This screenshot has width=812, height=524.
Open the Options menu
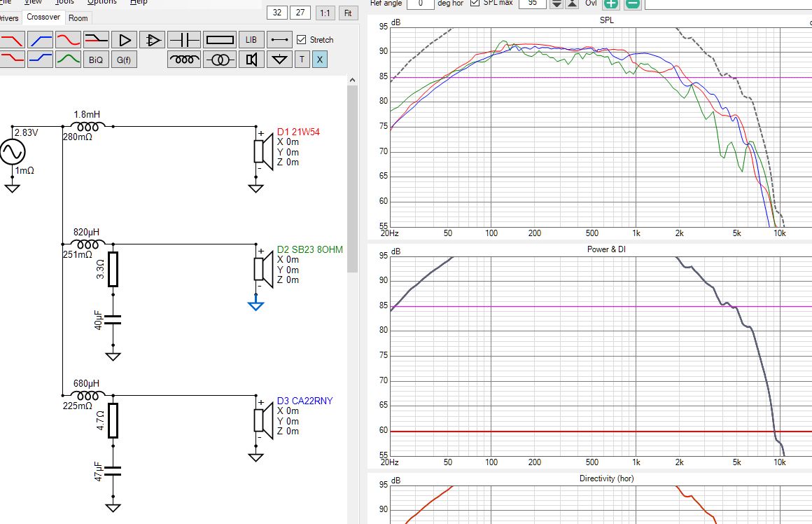(x=102, y=2)
